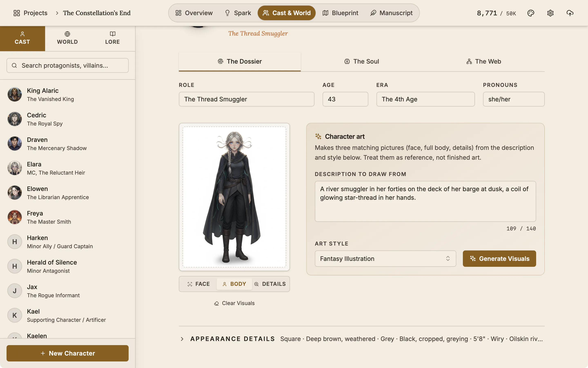Image resolution: width=588 pixels, height=368 pixels.
Task: Focus the search protagonists field
Action: pos(68,65)
